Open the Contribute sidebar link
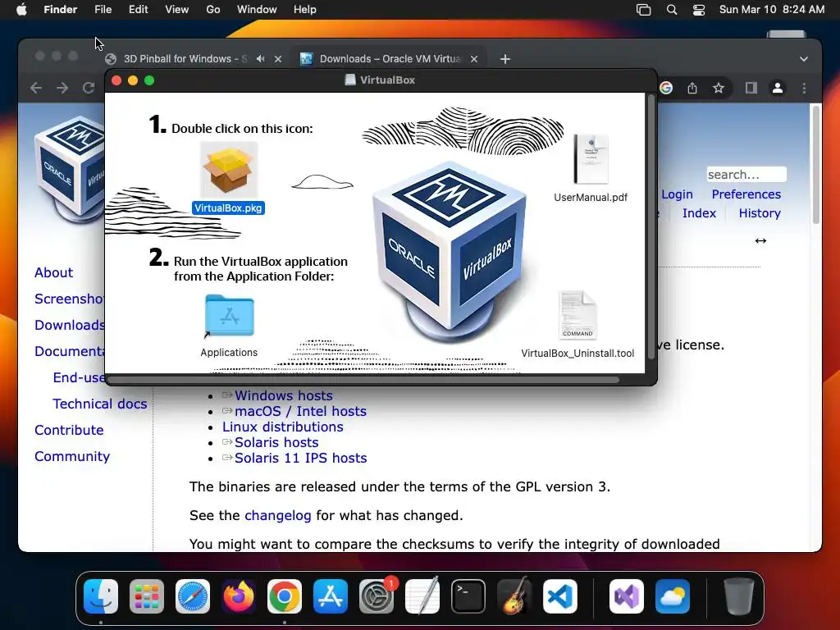Image resolution: width=840 pixels, height=630 pixels. click(69, 430)
